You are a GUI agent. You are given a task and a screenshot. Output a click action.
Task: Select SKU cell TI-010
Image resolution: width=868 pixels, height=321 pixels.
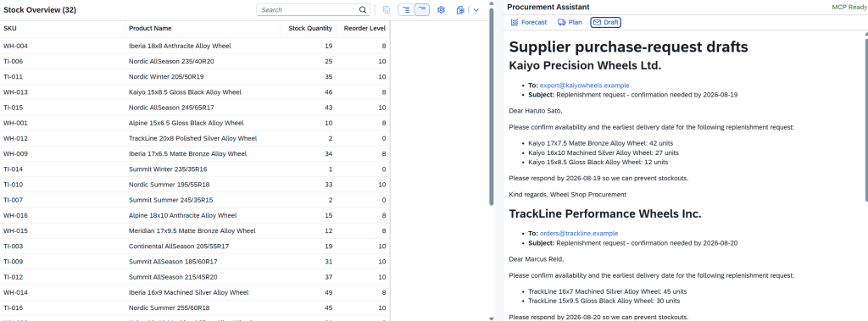point(13,185)
